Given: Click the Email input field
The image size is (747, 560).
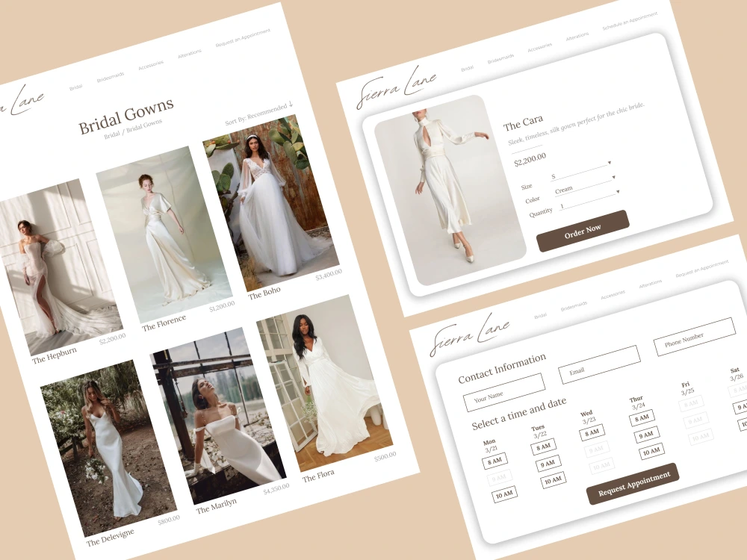Looking at the screenshot, I should point(599,364).
